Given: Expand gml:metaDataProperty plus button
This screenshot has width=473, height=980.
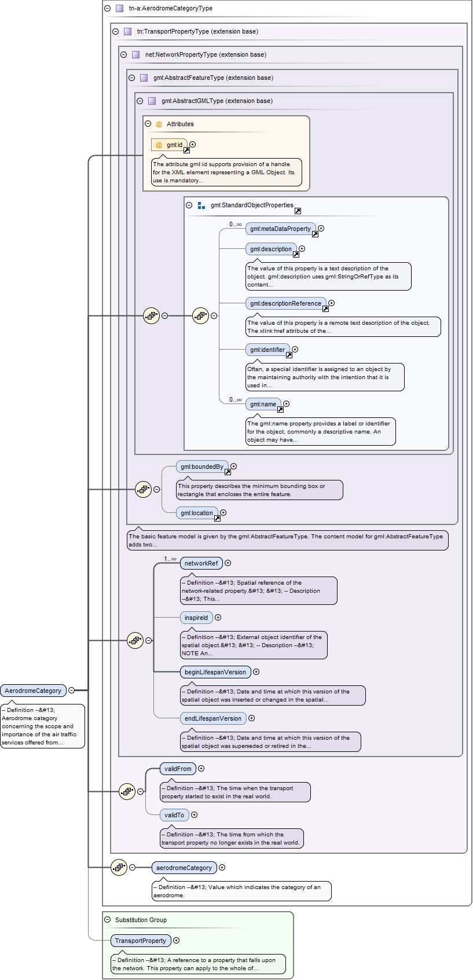Looking at the screenshot, I should 321,229.
